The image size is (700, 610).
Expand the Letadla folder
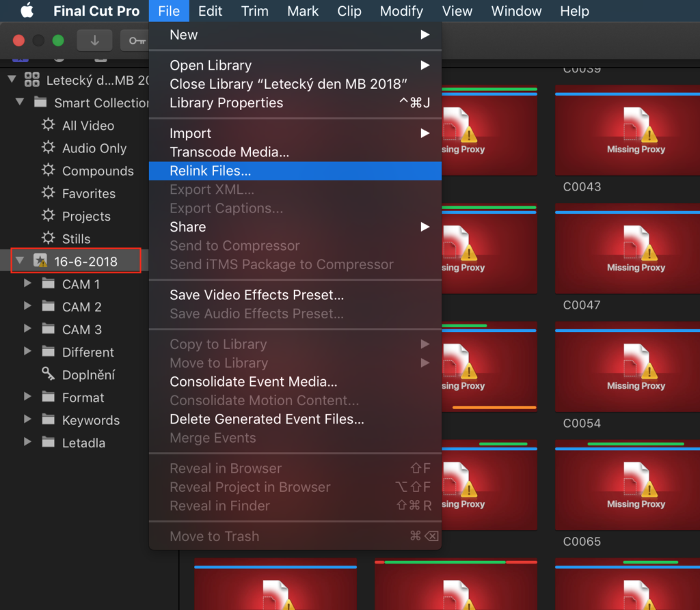27,442
